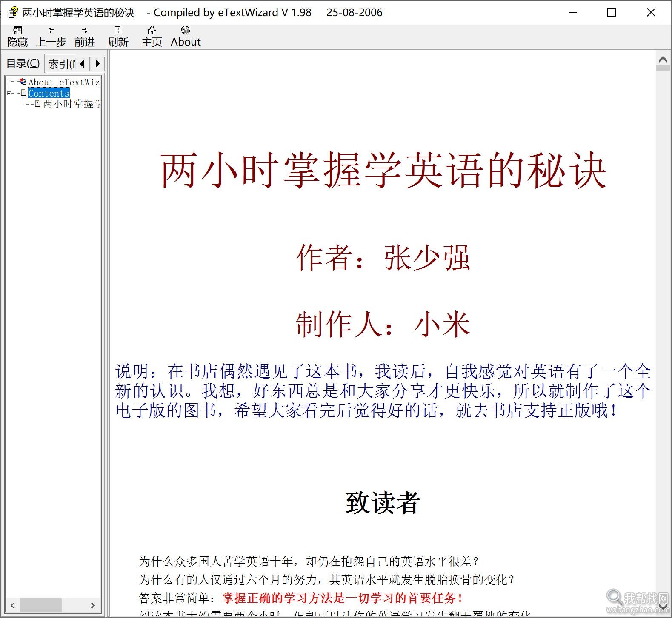Click the author line 作者：张少强
This screenshot has height=618, width=672.
click(x=383, y=258)
